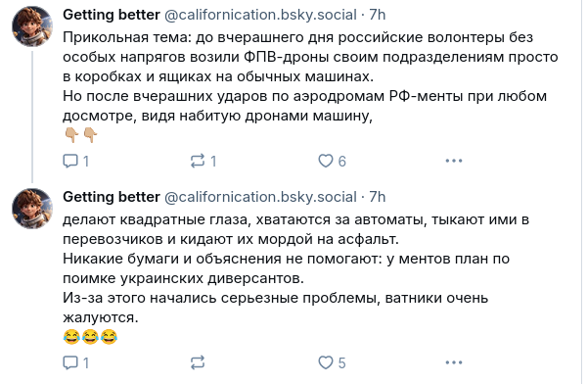Open the @californication.bsky.social handle in first post
The width and height of the screenshot is (588, 384).
pos(260,15)
